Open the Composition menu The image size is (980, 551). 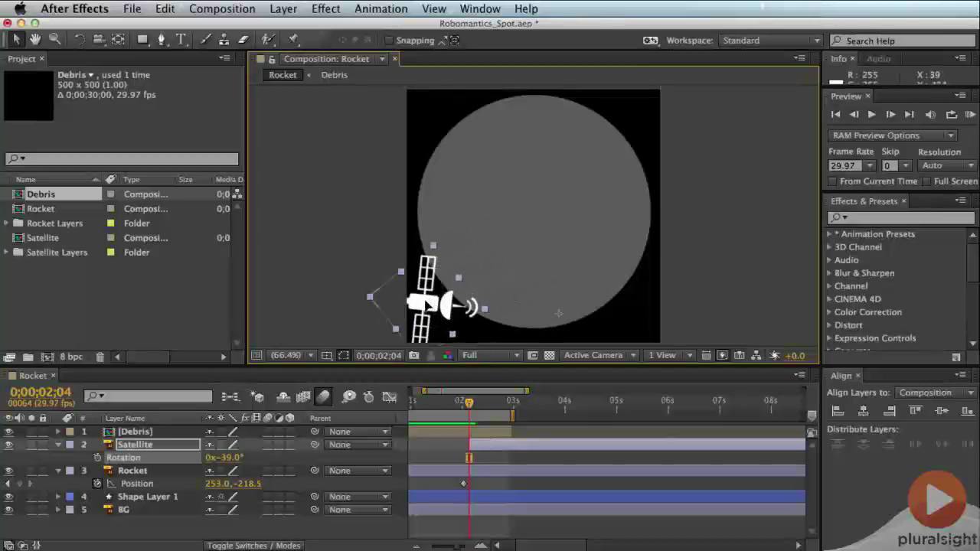tap(222, 8)
